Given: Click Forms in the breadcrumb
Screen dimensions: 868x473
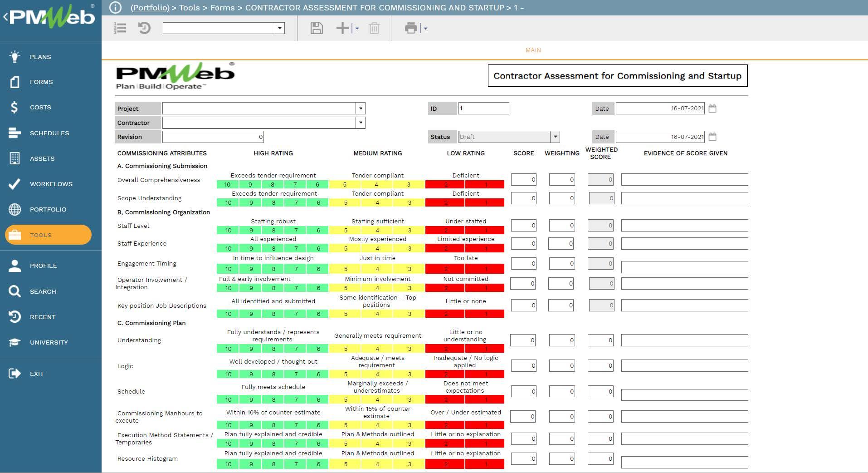Looking at the screenshot, I should (x=223, y=8).
